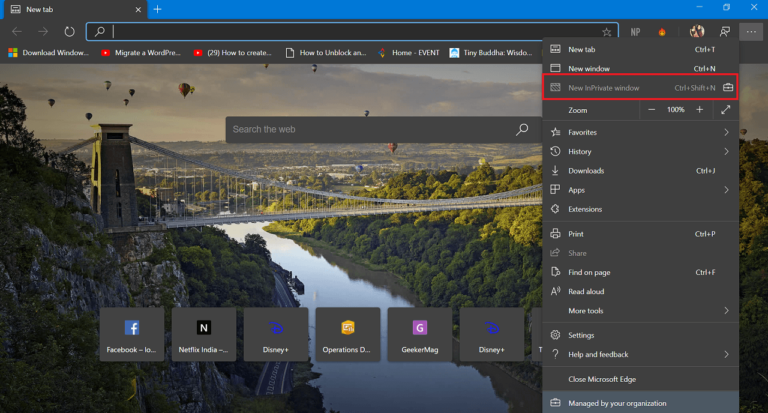Open the GeekerMag quick link tile
This screenshot has width=768, height=413.
click(420, 335)
